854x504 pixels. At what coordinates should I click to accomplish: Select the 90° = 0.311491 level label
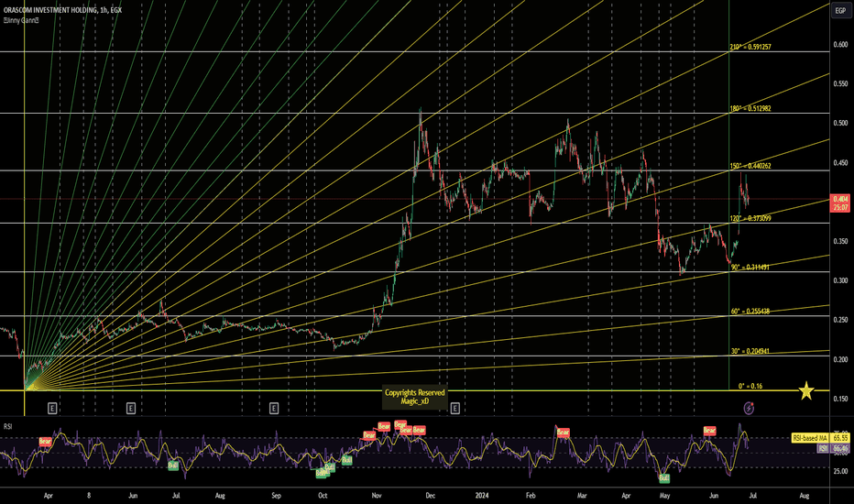point(750,267)
